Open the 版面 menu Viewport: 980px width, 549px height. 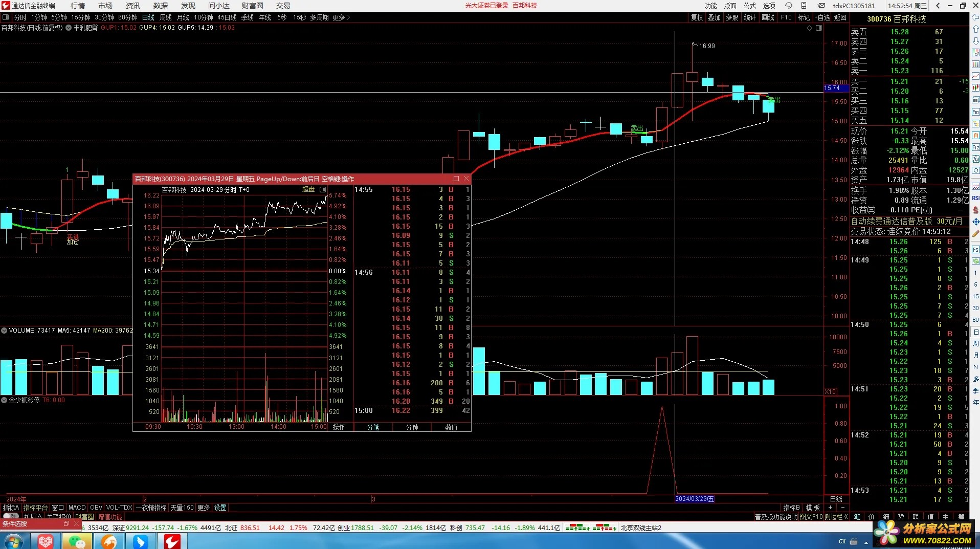(x=730, y=6)
